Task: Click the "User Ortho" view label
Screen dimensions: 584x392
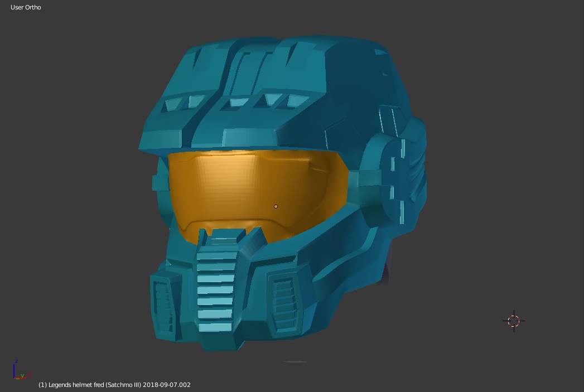Action: (26, 7)
